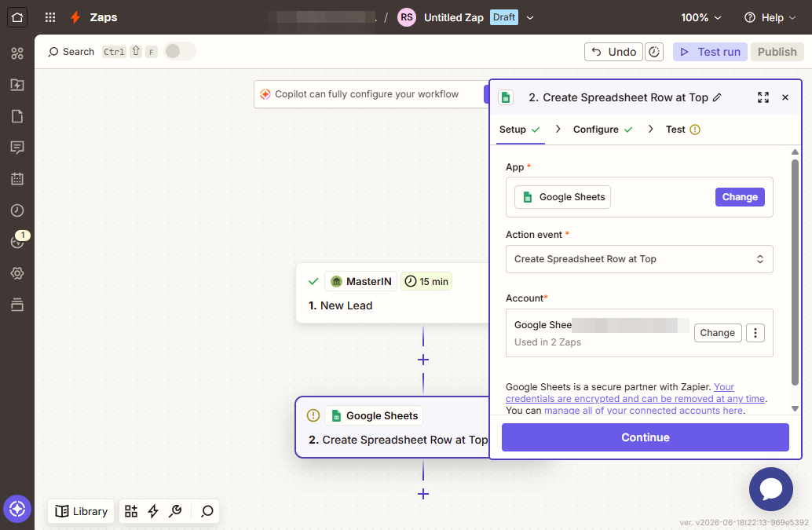The height and width of the screenshot is (530, 812).
Task: Click the wrench tool in bottom toolbar
Action: [x=176, y=511]
